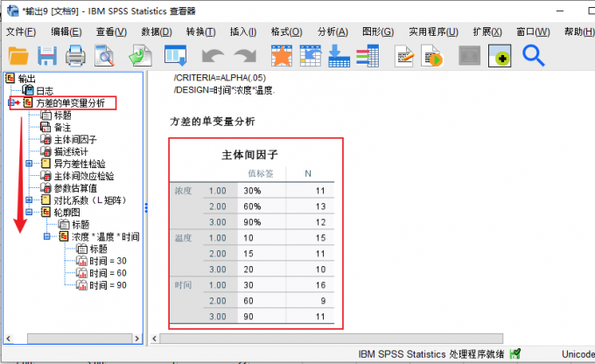Image resolution: width=595 pixels, height=364 pixels.
Task: Click the 方差的单变量分析 heading in viewer
Action: tap(212, 122)
